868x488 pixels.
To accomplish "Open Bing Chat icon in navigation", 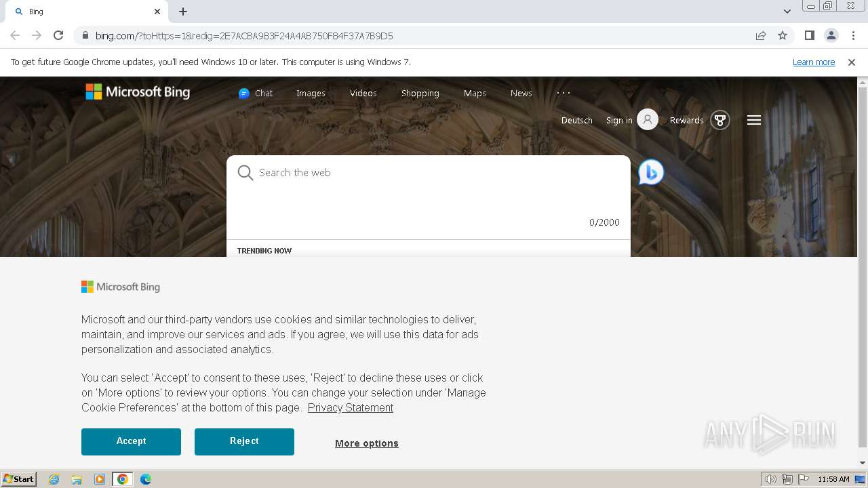I will pyautogui.click(x=244, y=94).
